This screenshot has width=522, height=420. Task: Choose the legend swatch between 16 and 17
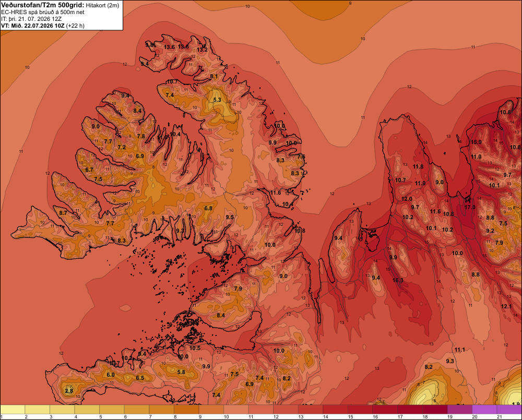(385, 410)
